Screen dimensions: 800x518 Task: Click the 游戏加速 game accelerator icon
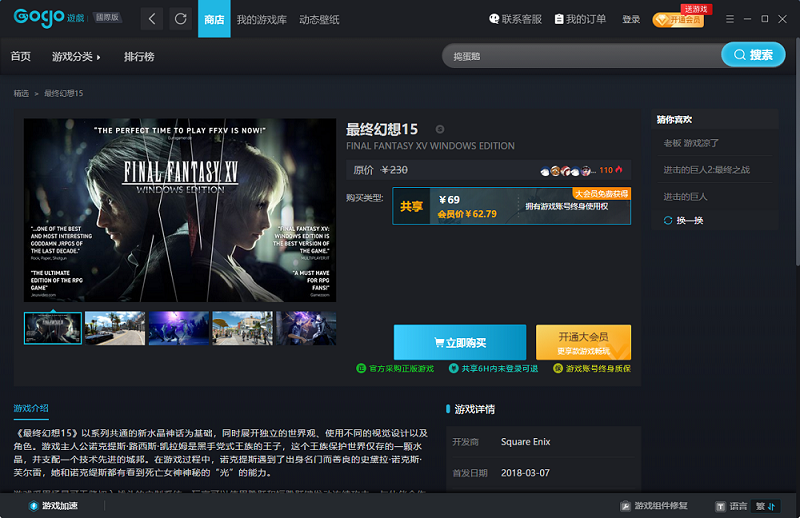point(34,506)
